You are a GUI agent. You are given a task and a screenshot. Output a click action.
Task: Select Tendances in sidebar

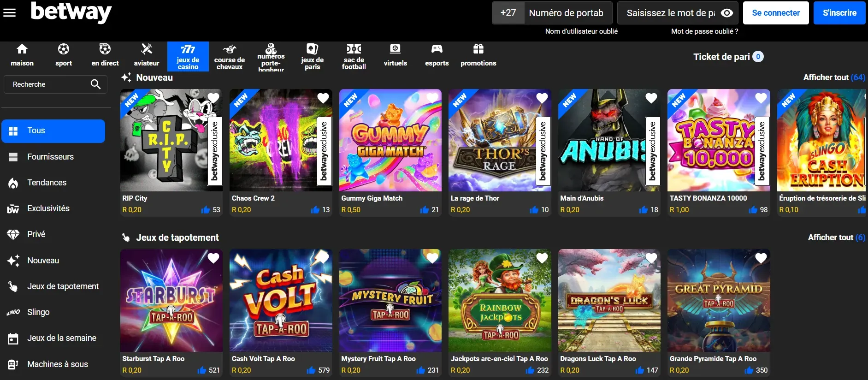coord(53,183)
